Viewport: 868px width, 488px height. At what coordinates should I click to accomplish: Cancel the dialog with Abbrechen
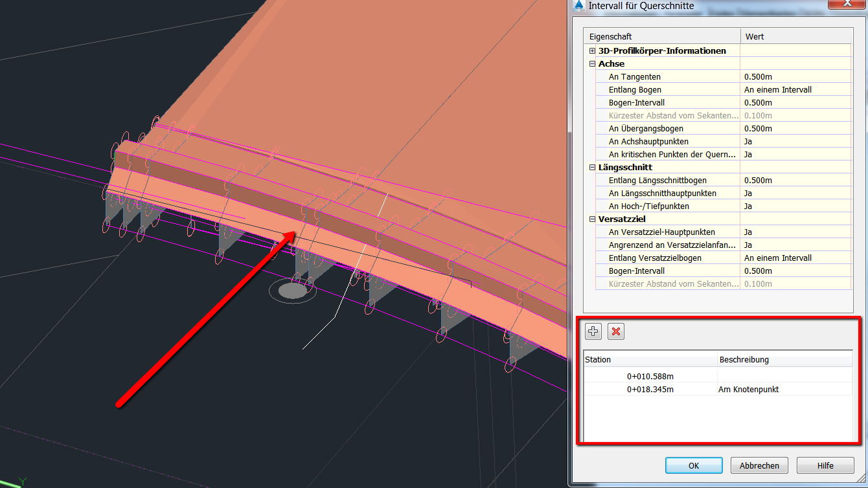coord(759,465)
